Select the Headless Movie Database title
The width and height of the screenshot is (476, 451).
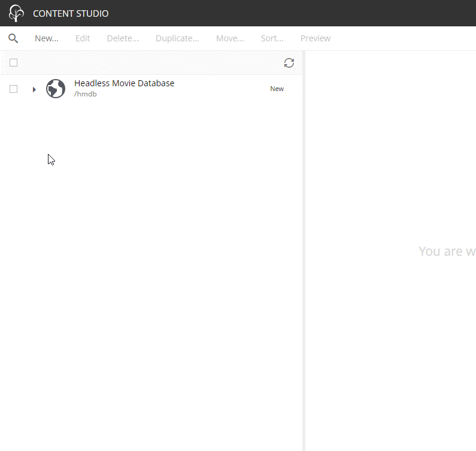point(124,83)
